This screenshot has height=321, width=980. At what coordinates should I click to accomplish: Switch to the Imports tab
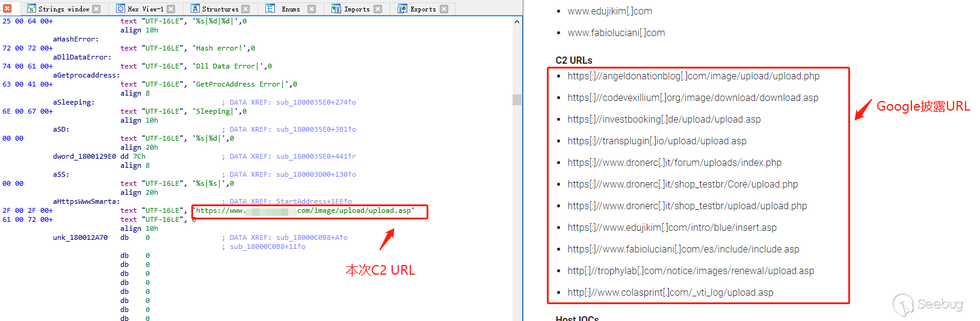[x=357, y=9]
